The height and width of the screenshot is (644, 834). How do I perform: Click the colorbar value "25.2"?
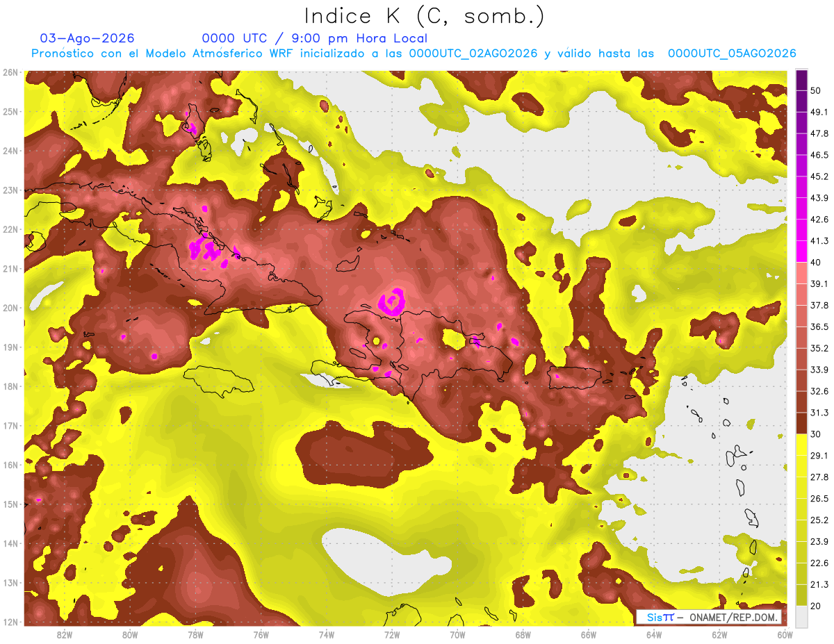819,520
